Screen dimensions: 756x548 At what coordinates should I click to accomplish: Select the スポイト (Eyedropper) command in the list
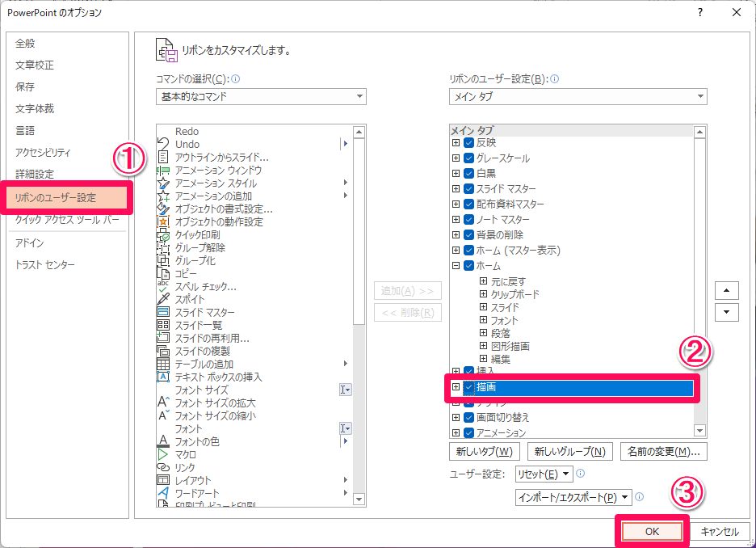[x=190, y=299]
